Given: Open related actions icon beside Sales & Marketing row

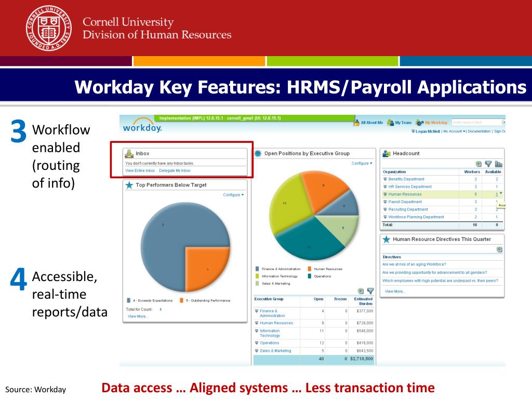Looking at the screenshot, I should (257, 351).
